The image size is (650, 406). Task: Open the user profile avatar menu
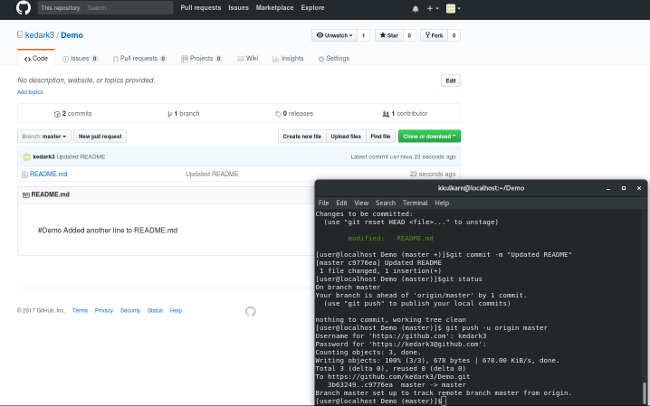click(453, 8)
